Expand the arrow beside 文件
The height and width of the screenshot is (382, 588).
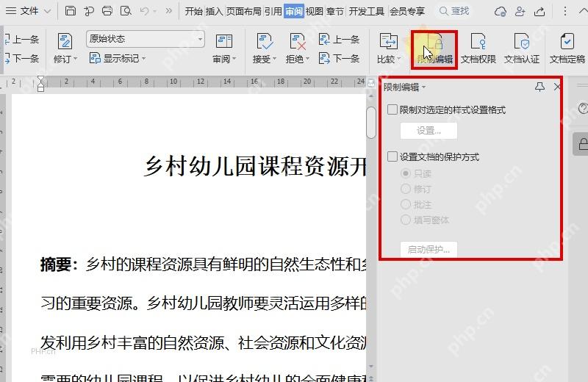(x=48, y=11)
